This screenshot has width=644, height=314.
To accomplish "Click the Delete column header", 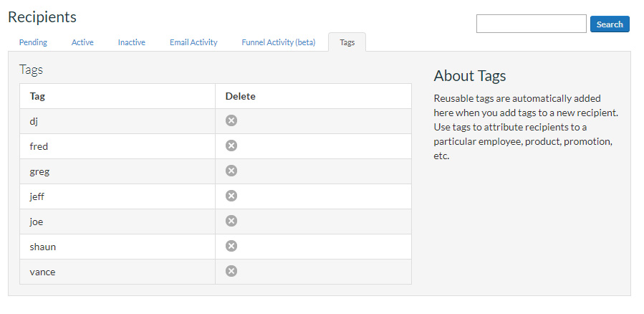I will pos(240,96).
